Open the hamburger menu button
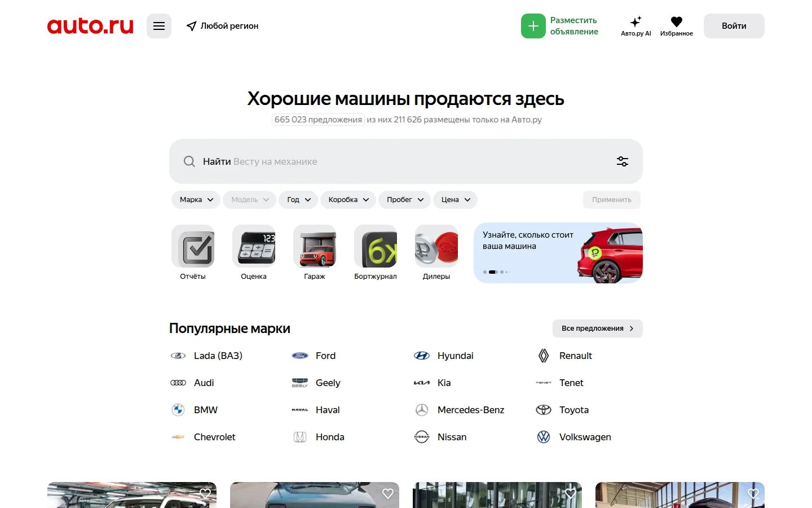Viewport: 812px width, 508px height. click(x=159, y=26)
